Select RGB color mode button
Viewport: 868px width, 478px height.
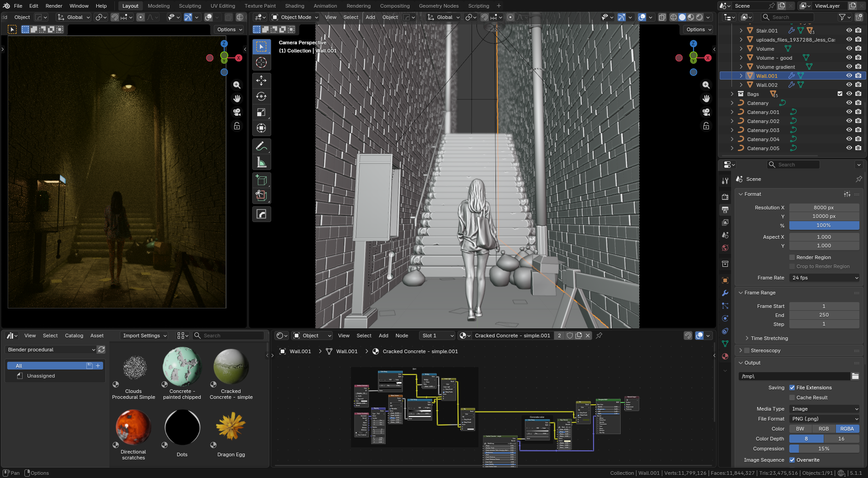pos(824,429)
